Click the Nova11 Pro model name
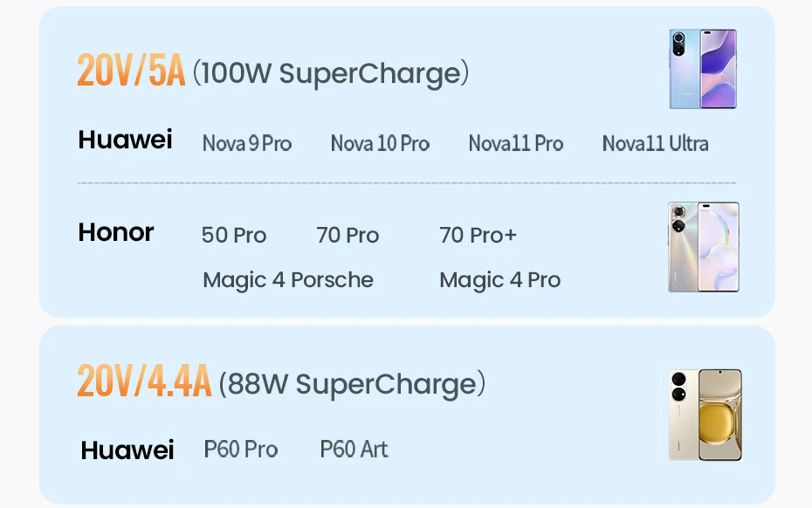Viewport: 812px width, 508px height. point(515,143)
